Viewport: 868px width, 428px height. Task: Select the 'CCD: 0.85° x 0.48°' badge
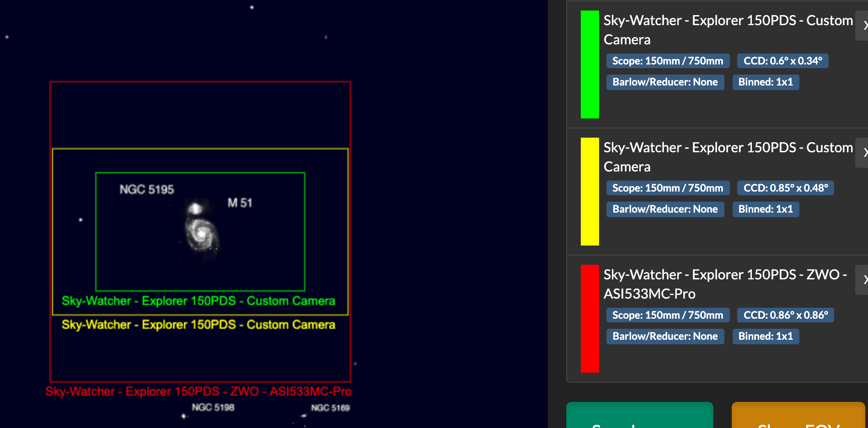786,188
